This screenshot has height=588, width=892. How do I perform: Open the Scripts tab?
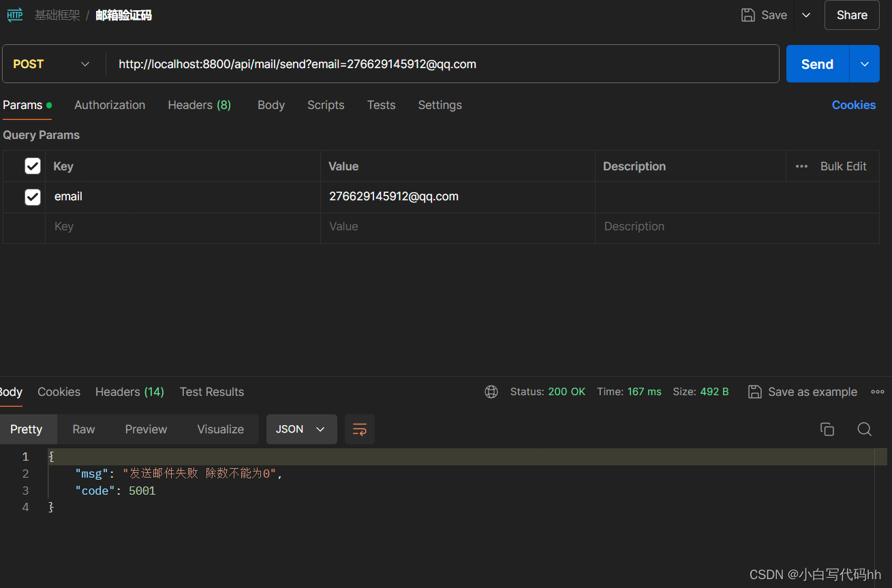point(326,105)
